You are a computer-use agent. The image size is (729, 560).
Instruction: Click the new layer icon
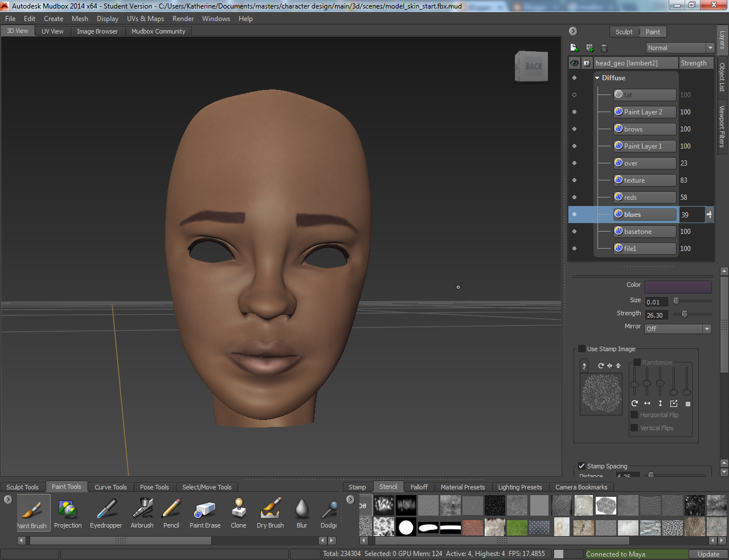tap(574, 48)
